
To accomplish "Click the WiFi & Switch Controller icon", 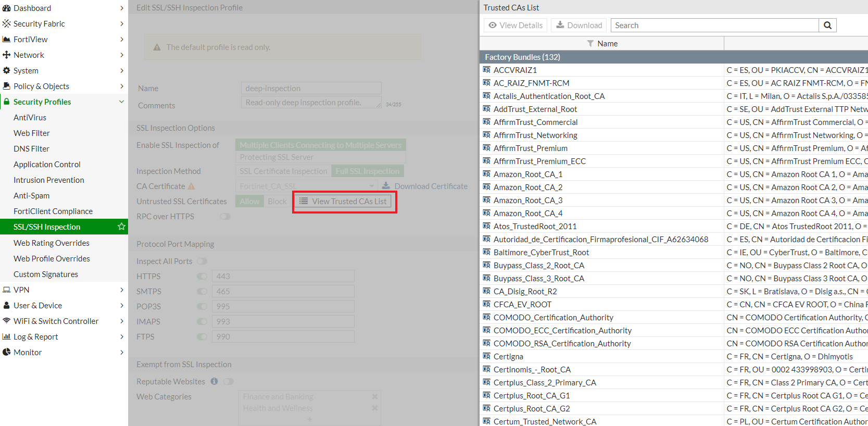I will point(7,321).
